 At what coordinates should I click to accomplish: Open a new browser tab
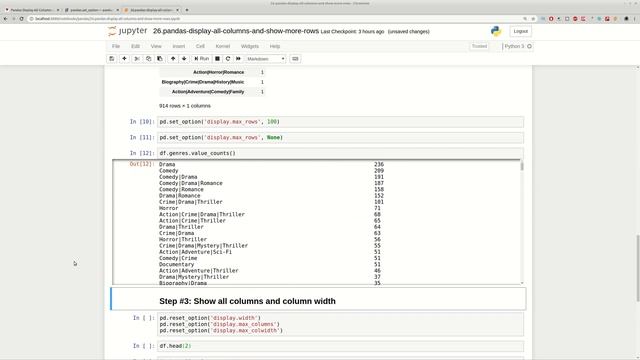tap(187, 10)
